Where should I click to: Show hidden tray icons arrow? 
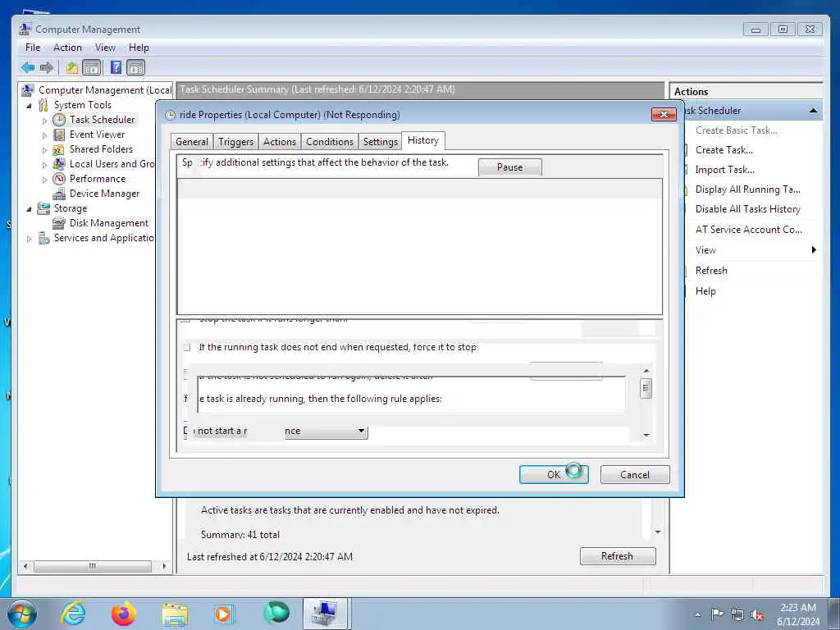[697, 615]
